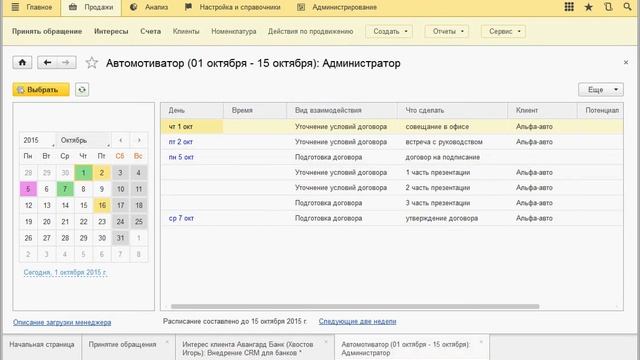Switch to Главное section
Viewport: 640px width, 360px height.
click(31, 7)
